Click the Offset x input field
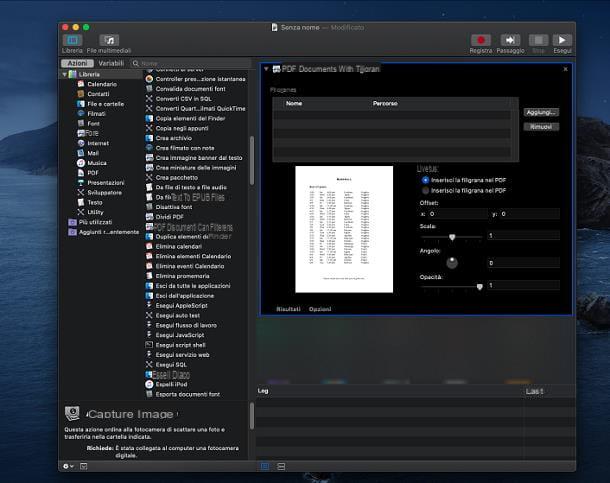 click(x=458, y=214)
